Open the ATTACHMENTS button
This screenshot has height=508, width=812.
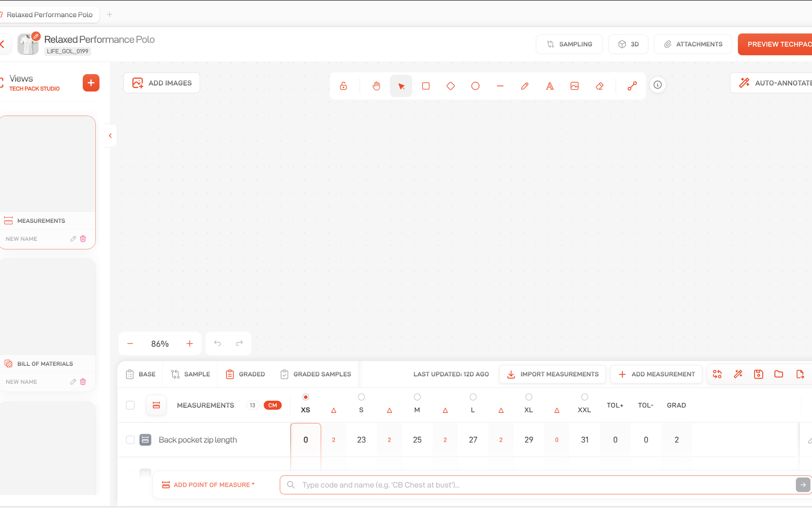[693, 44]
